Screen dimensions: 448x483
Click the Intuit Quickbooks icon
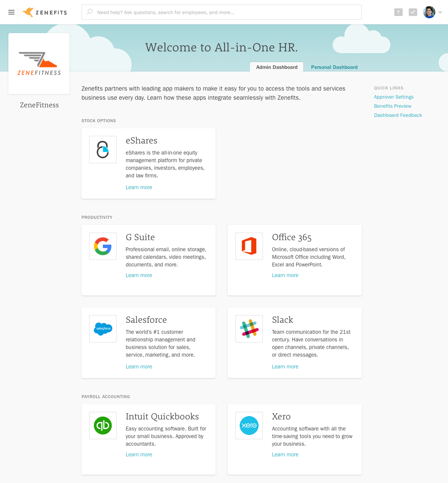coord(103,426)
